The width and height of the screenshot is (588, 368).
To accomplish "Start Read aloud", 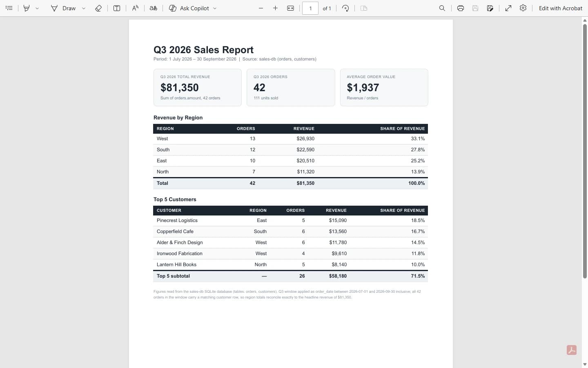I will pyautogui.click(x=135, y=8).
